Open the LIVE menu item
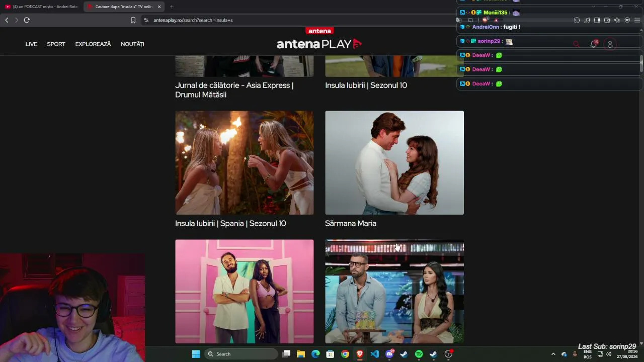644x362 pixels. point(31,44)
